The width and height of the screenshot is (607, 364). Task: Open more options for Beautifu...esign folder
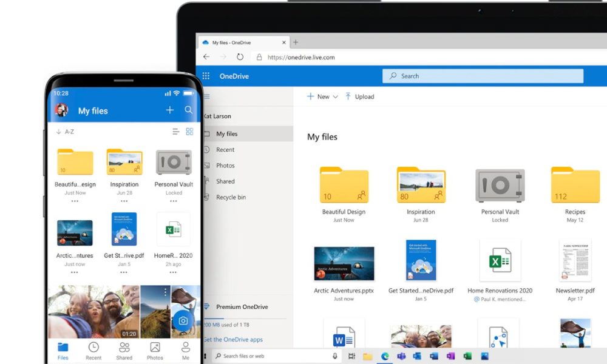pos(75,201)
